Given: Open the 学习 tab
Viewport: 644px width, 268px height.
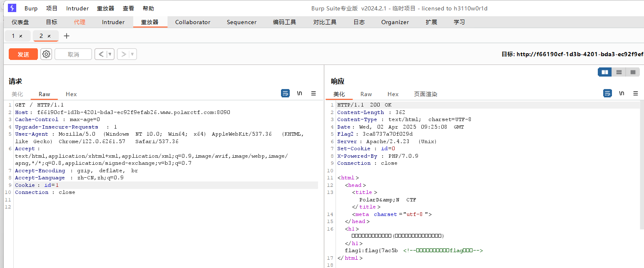Looking at the screenshot, I should 459,22.
